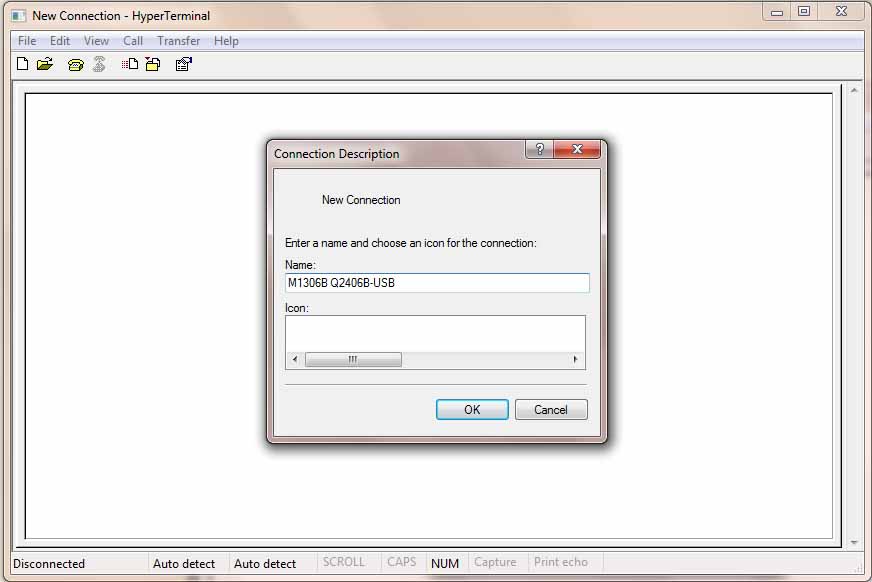Click the New Connection label in dialog
Viewport: 872px width, 582px height.
coord(361,200)
